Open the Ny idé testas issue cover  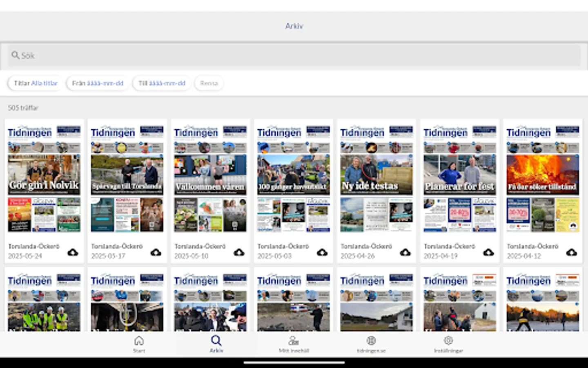(376, 179)
